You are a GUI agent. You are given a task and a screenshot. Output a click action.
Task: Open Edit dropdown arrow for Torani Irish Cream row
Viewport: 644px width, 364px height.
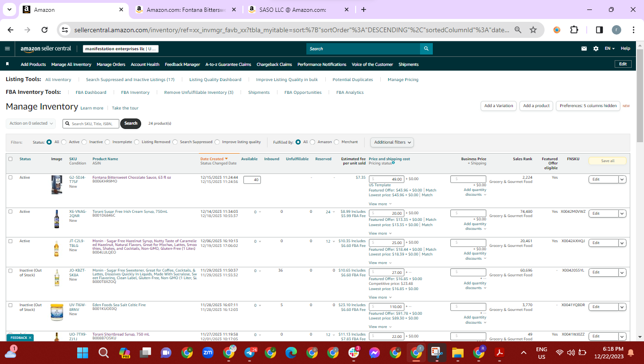(622, 213)
